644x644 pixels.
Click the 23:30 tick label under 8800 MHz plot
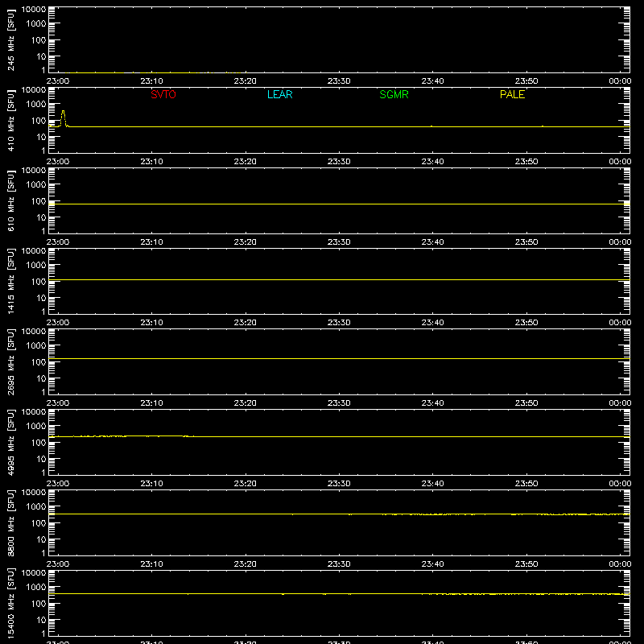[339, 564]
